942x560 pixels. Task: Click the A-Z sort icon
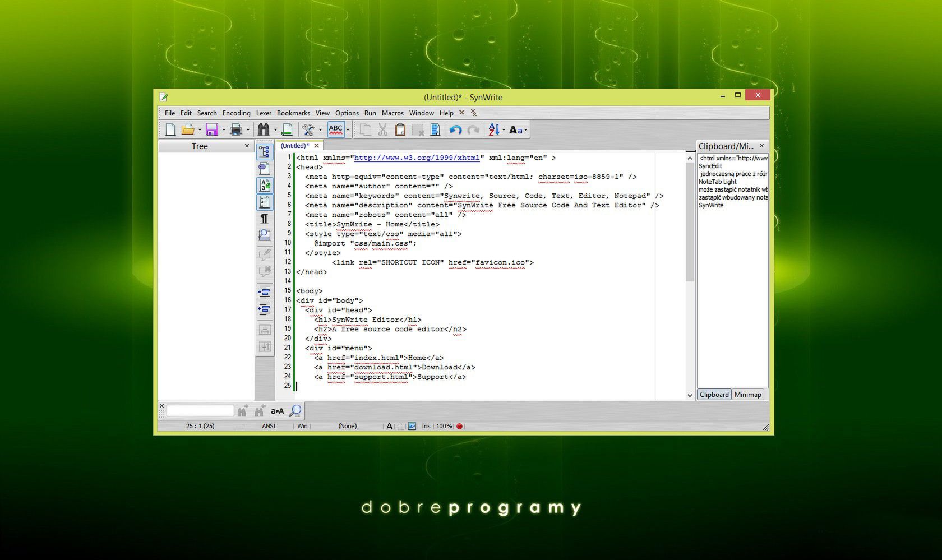493,130
